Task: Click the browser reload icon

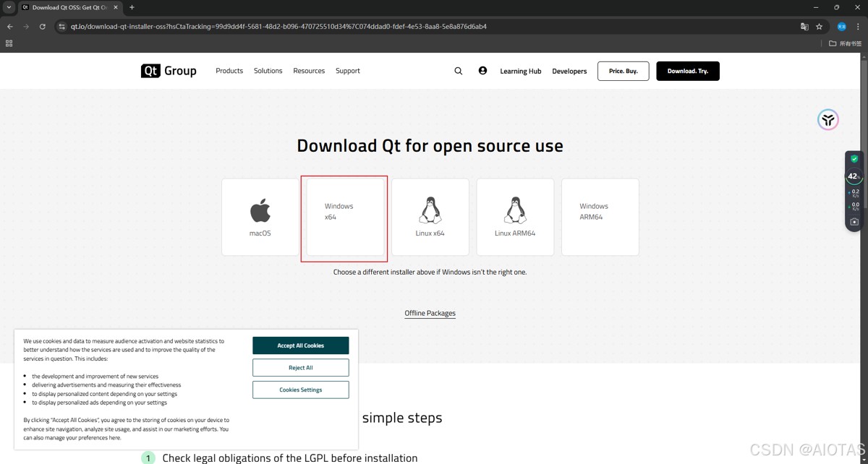Action: tap(43, 27)
